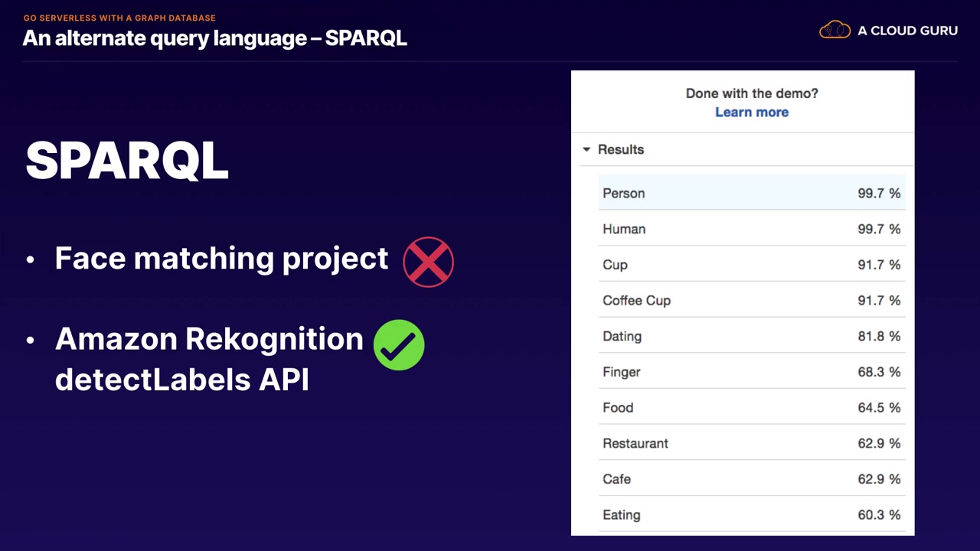Screen dimensions: 980x551
Task: Click the large SPARQL heading
Action: tap(127, 161)
